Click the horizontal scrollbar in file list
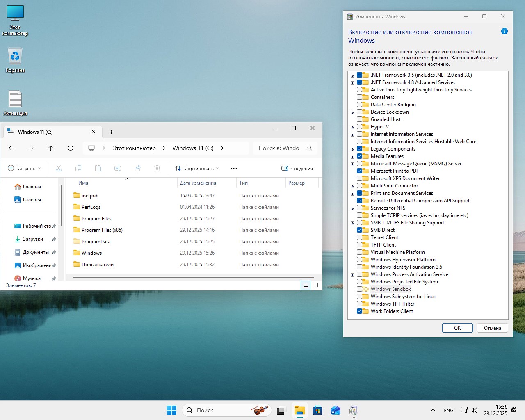Screen dimensions: 525x420 [193, 277]
